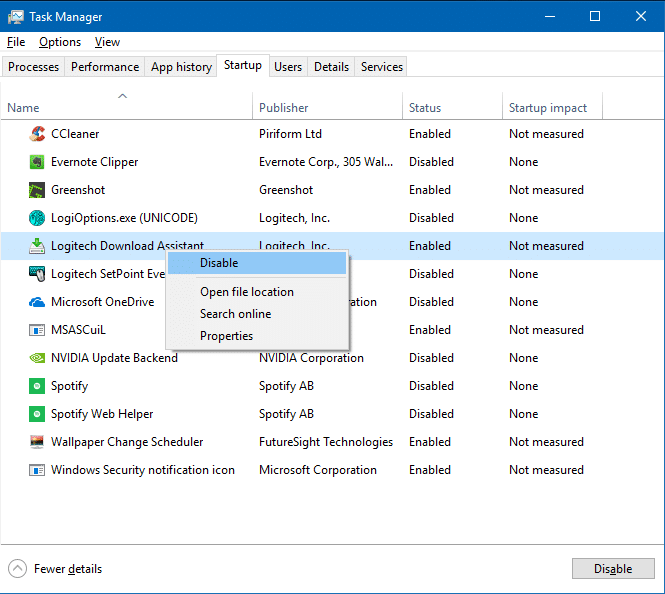
Task: Click the Spotify Web Helper icon
Action: [37, 414]
